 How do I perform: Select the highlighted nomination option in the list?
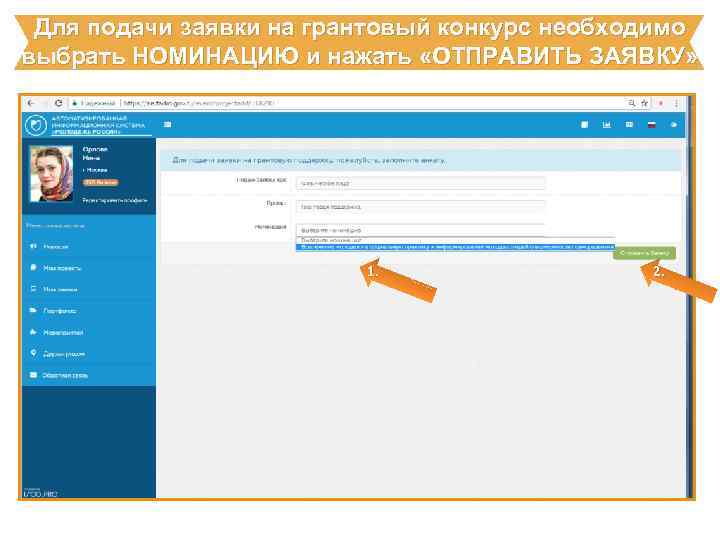pos(455,247)
